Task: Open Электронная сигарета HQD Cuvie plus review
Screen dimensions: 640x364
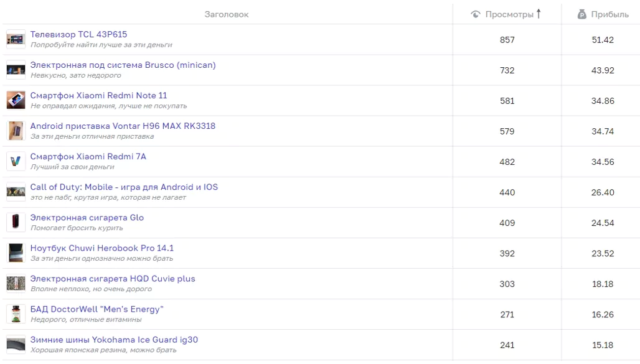Action: click(113, 279)
